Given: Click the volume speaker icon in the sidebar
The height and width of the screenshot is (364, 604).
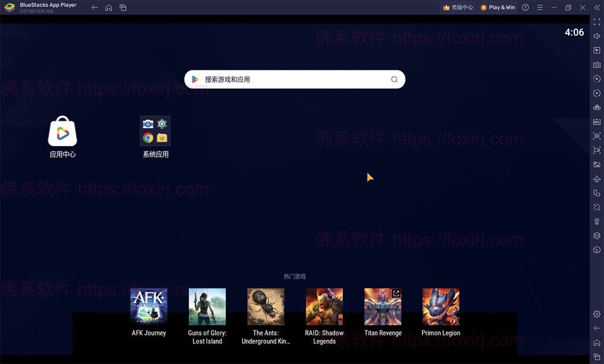Looking at the screenshot, I should (x=596, y=36).
